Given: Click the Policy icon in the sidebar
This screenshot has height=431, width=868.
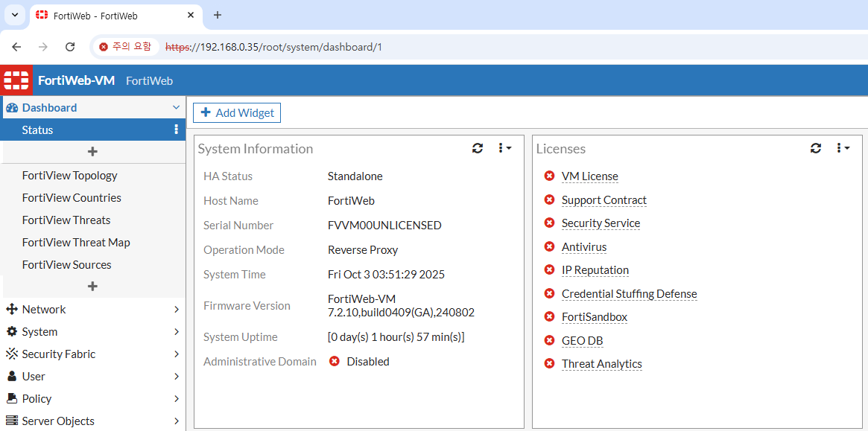Looking at the screenshot, I should click(12, 398).
